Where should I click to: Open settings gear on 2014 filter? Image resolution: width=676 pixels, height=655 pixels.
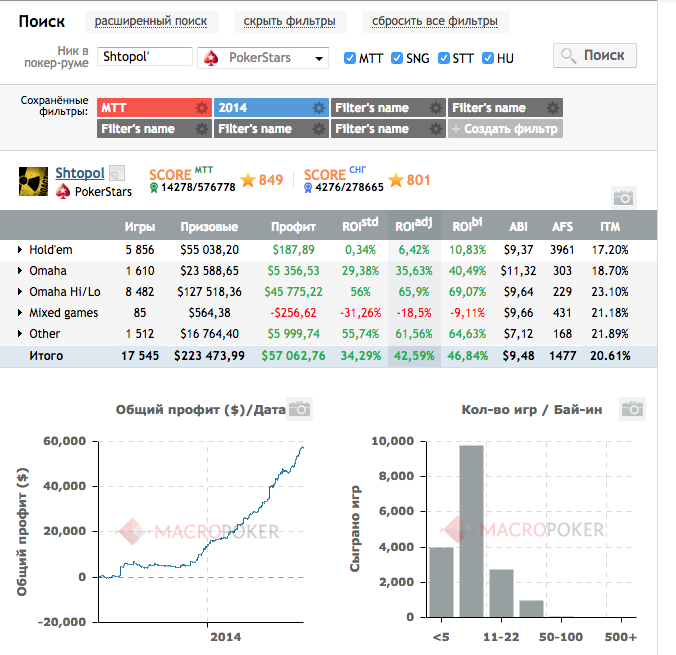[x=319, y=108]
